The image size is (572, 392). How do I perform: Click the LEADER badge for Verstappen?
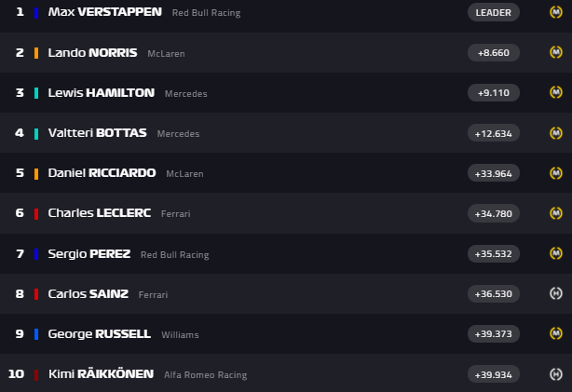click(x=493, y=12)
